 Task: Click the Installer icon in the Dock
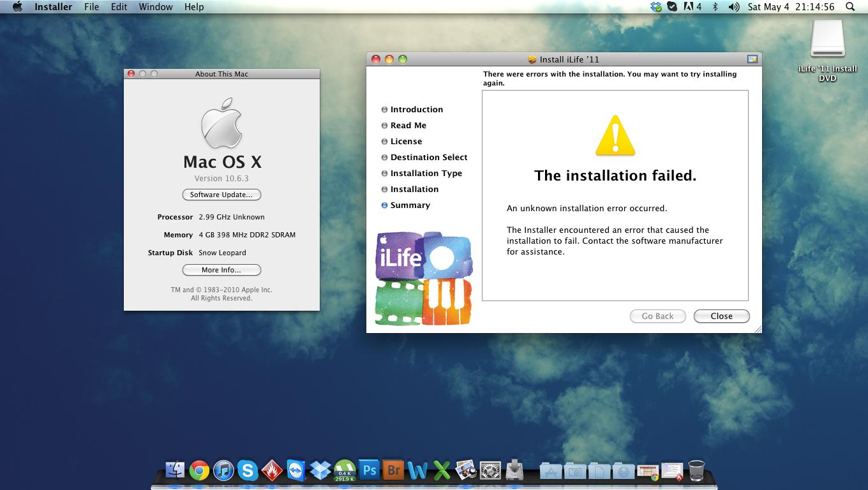tap(514, 470)
